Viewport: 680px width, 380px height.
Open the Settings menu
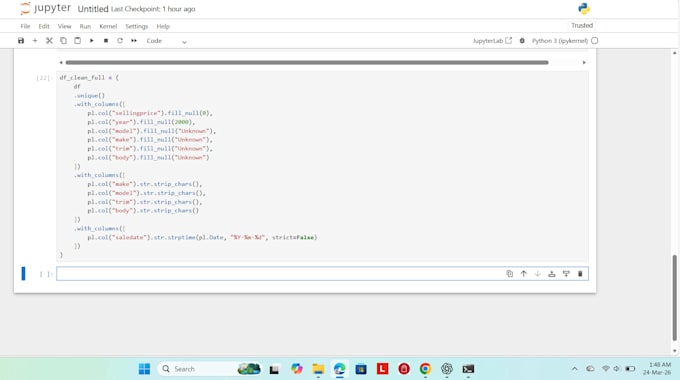tap(137, 26)
